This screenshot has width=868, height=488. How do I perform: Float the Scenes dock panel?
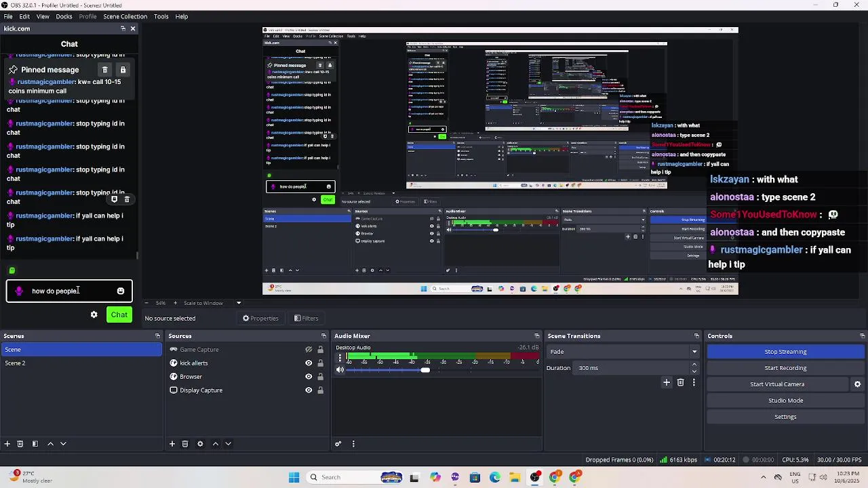[x=157, y=336]
